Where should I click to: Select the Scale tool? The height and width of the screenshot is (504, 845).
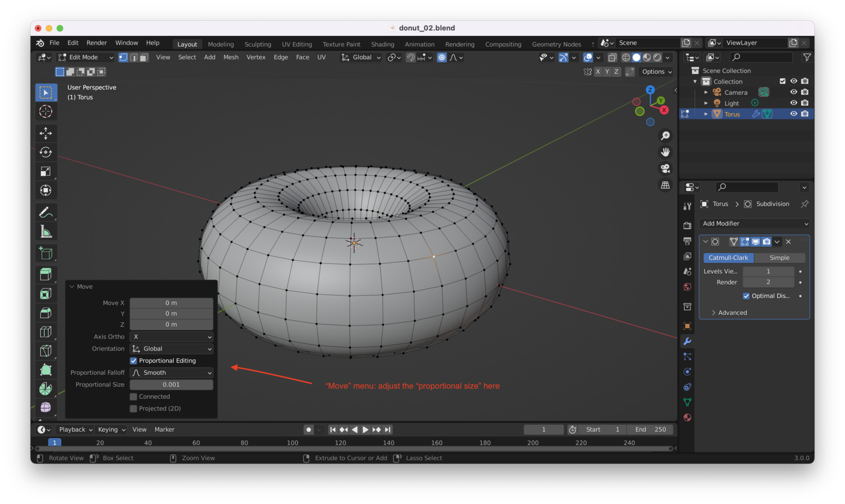point(46,171)
